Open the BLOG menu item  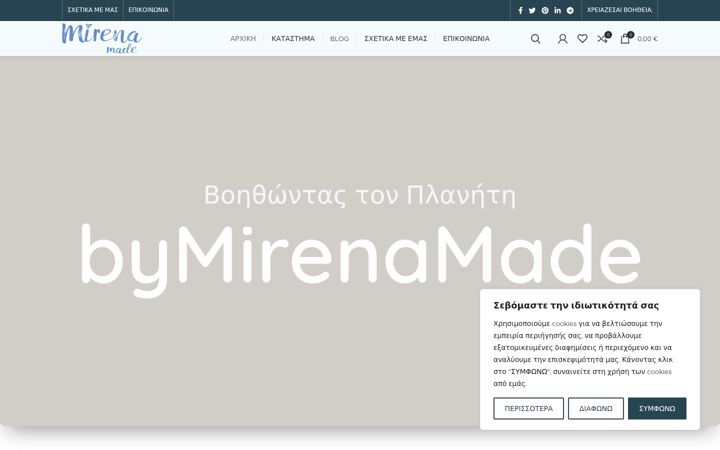point(339,39)
